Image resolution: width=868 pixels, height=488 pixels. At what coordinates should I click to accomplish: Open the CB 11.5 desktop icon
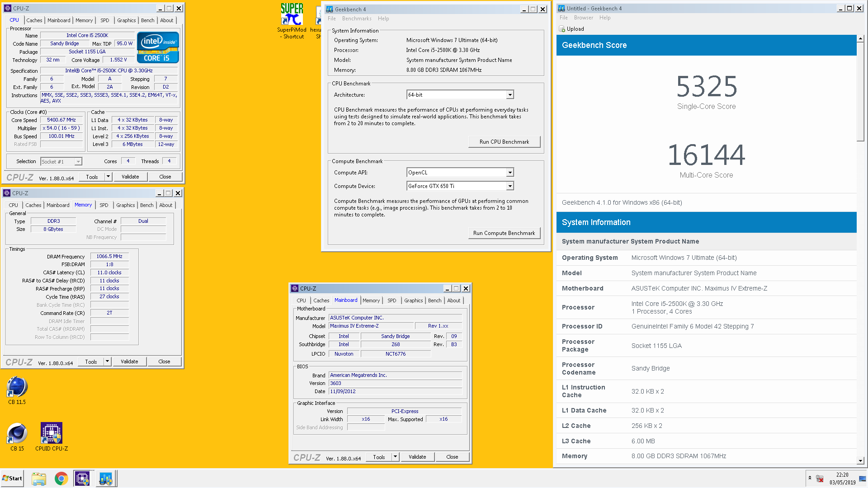[17, 390]
